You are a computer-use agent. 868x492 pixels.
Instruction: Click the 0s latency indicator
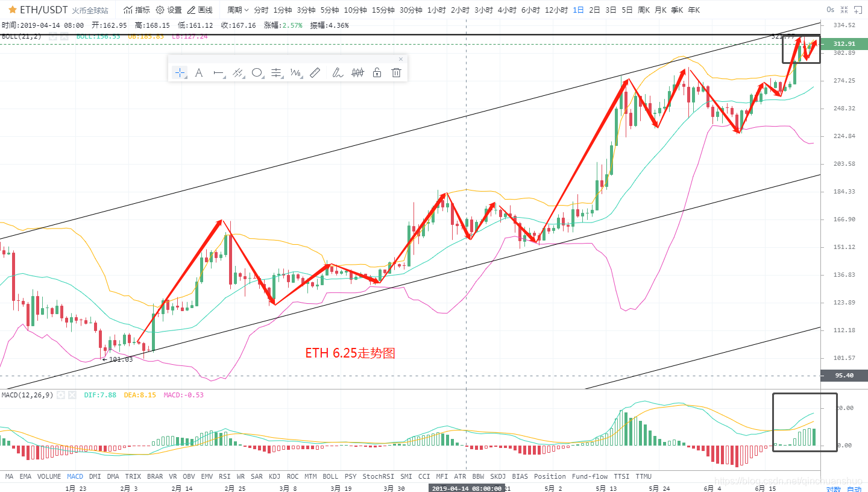[831, 10]
